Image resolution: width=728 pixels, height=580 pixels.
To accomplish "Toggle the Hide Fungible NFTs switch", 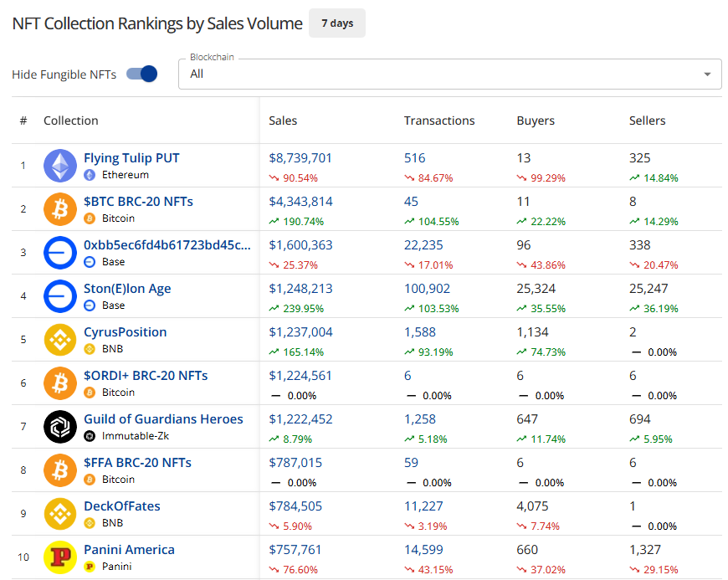I will tap(142, 74).
